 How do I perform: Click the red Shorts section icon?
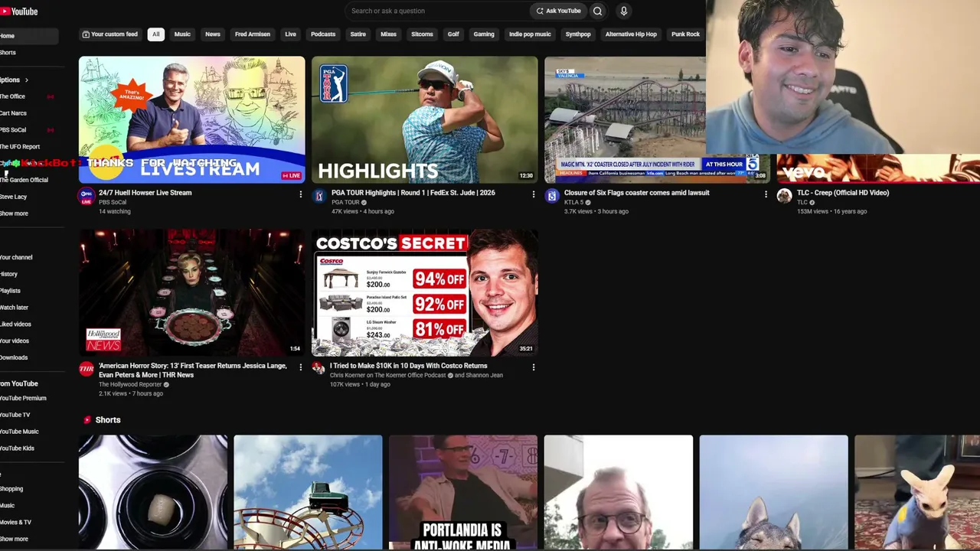click(x=87, y=420)
